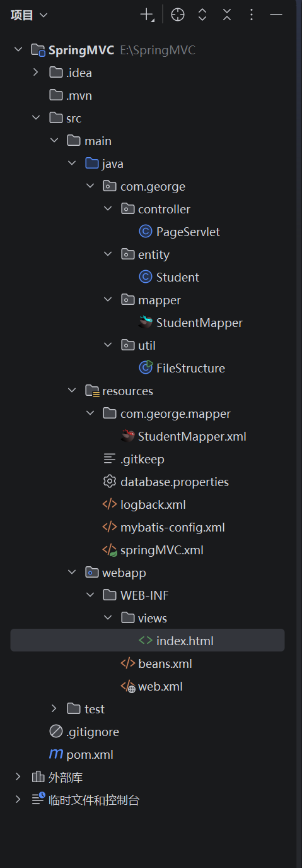Click the StudentMapper.xml MyBatis icon

tap(127, 436)
